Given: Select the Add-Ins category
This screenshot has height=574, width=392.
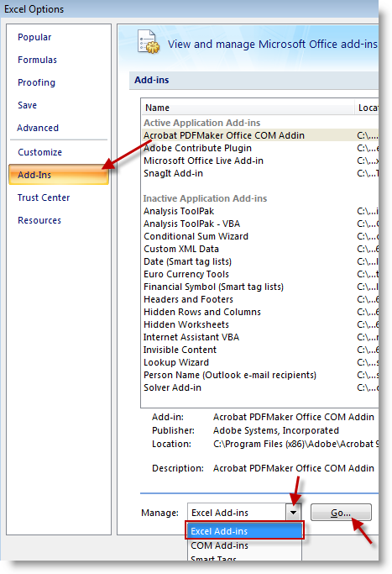Looking at the screenshot, I should coord(59,175).
